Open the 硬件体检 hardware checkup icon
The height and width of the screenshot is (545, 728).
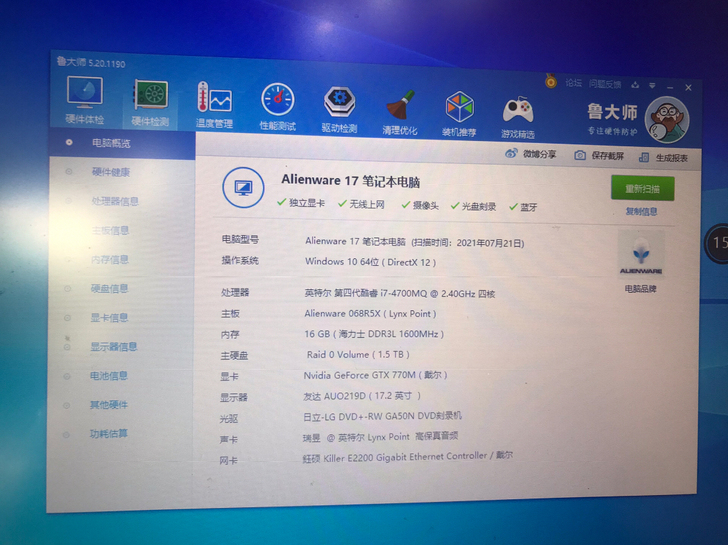point(84,100)
